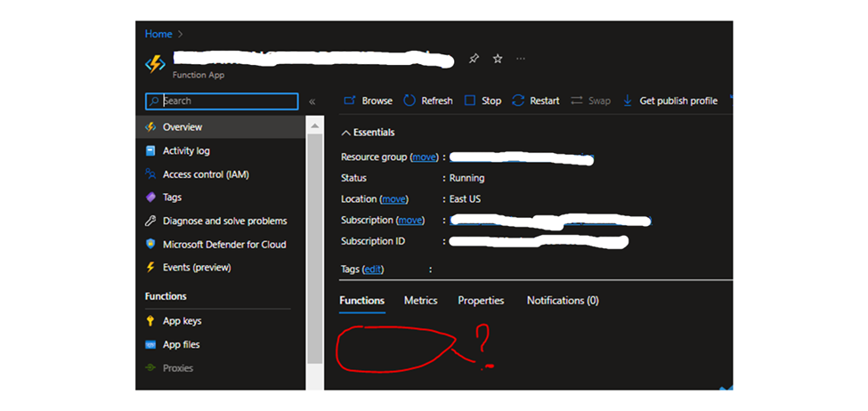Click the East US location value
This screenshot has width=868, height=411.
(x=465, y=199)
